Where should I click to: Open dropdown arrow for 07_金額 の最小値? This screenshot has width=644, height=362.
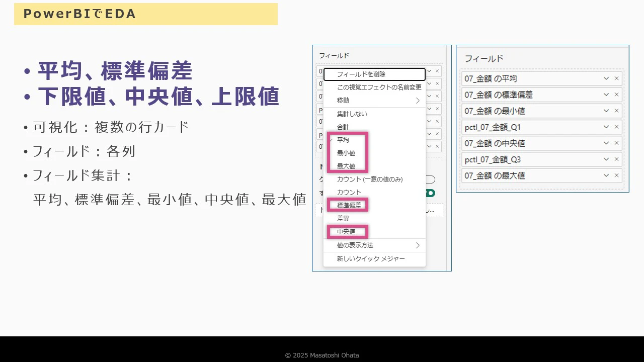(606, 111)
